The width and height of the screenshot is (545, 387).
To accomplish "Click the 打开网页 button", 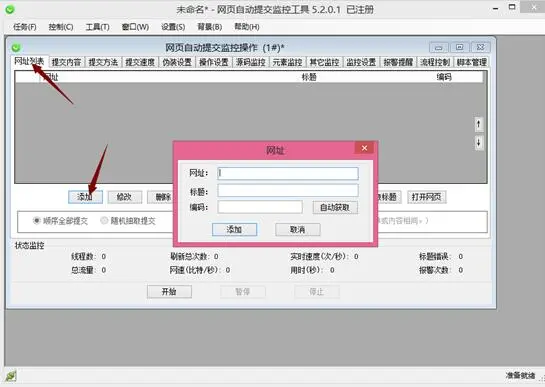I will [x=426, y=197].
